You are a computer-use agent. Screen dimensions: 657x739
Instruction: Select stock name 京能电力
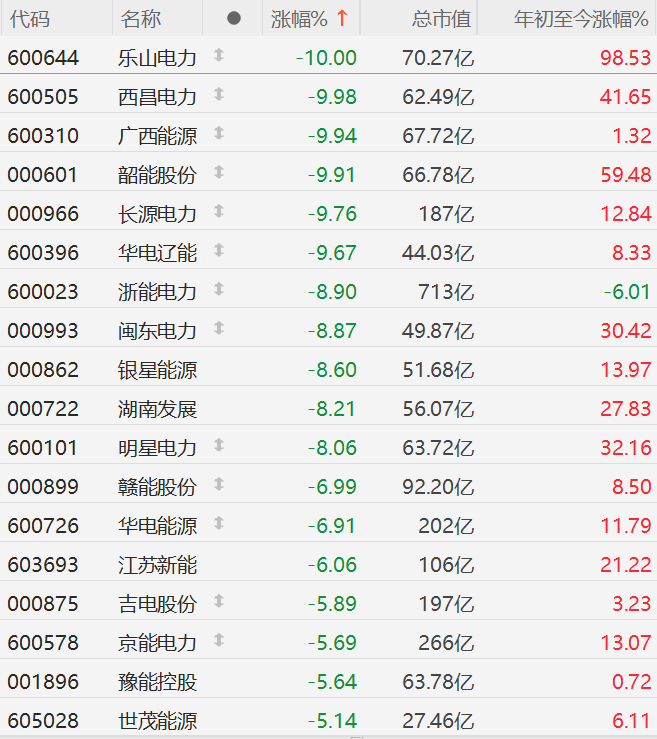[x=157, y=643]
